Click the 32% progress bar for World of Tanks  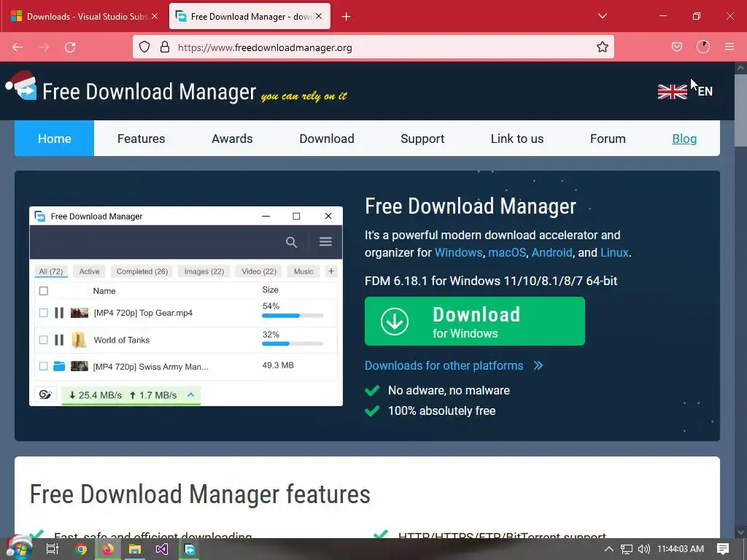coord(293,343)
